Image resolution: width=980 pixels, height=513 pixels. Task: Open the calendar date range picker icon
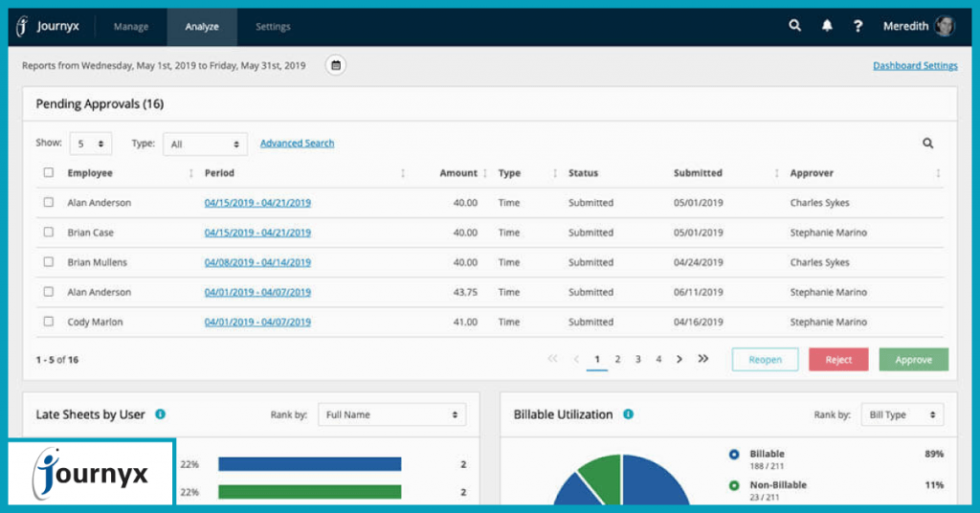[x=336, y=65]
